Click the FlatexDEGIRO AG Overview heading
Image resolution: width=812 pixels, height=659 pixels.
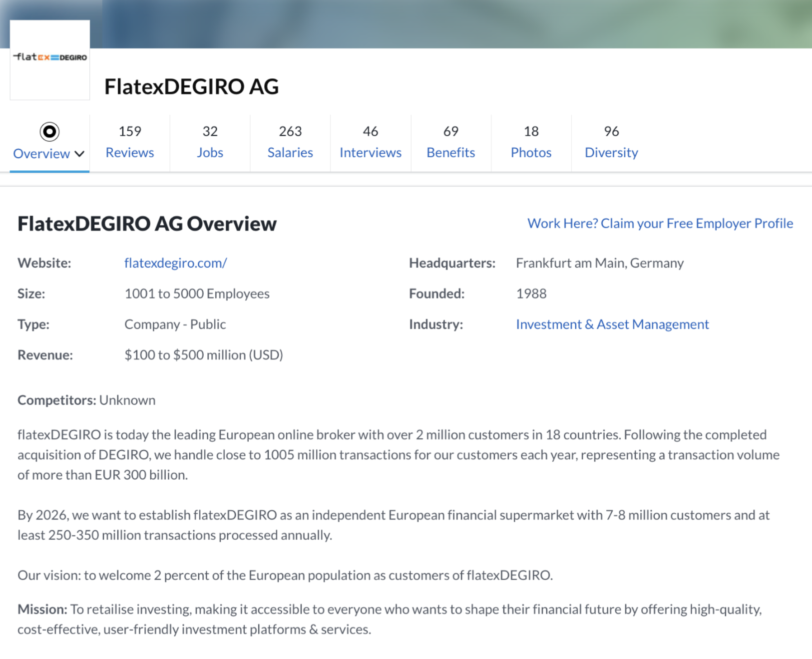(147, 224)
